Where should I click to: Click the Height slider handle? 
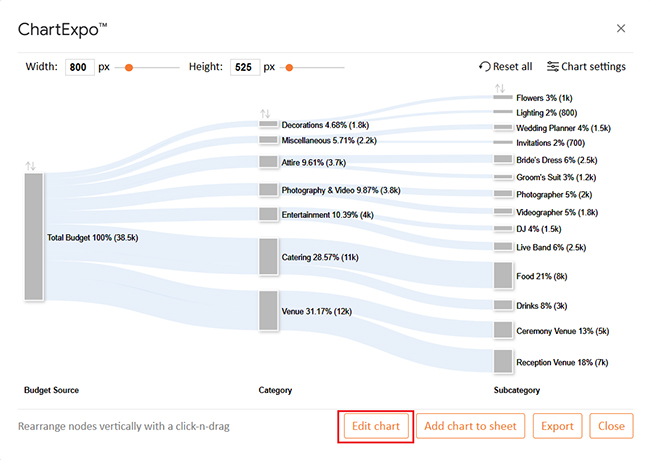click(x=289, y=68)
